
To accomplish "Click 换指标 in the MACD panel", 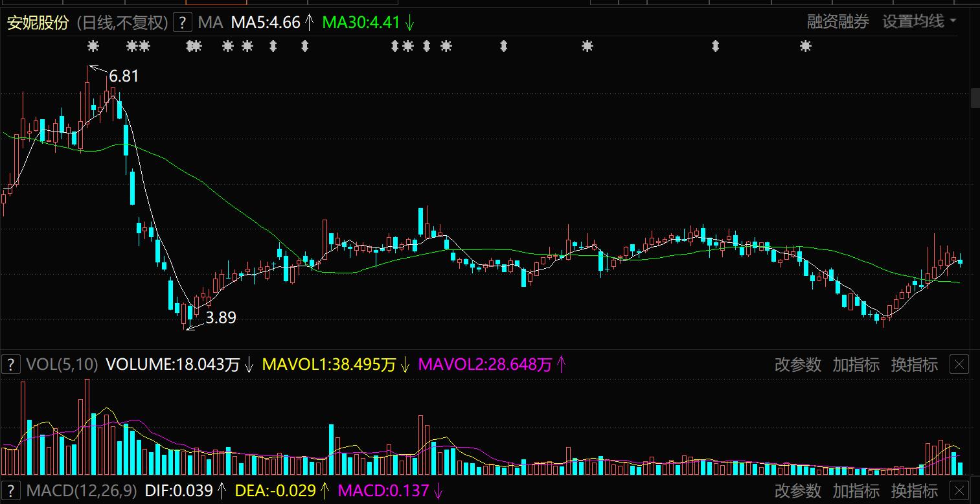I will click(x=915, y=490).
